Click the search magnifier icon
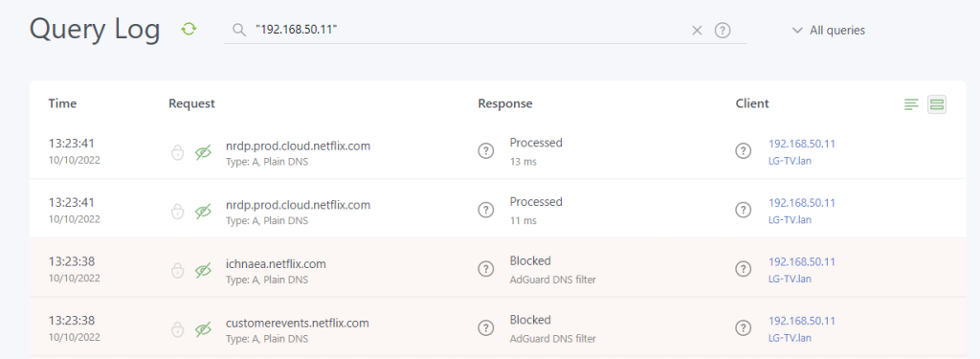 pos(238,30)
